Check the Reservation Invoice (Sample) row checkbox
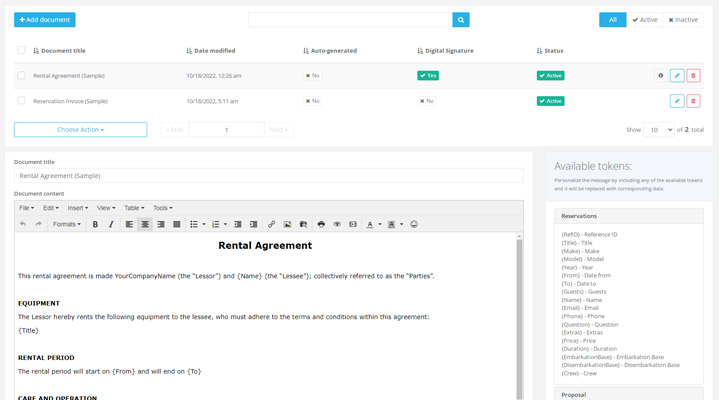Screen dimensions: 720x400 [21, 101]
